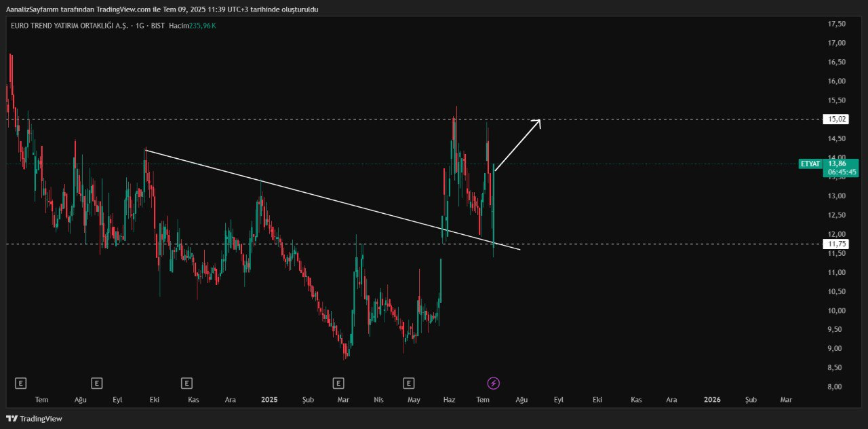Click the 11,00 price scale value
The width and height of the screenshot is (868, 429).
[x=837, y=272]
